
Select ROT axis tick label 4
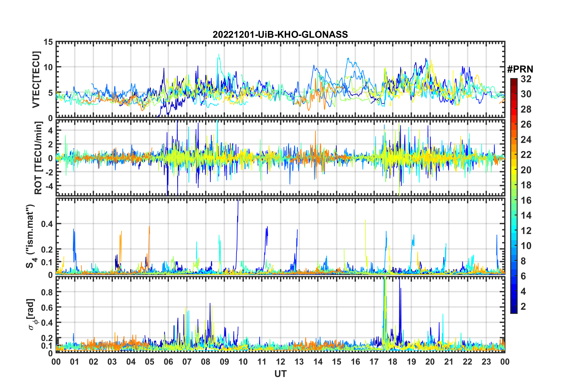point(50,131)
